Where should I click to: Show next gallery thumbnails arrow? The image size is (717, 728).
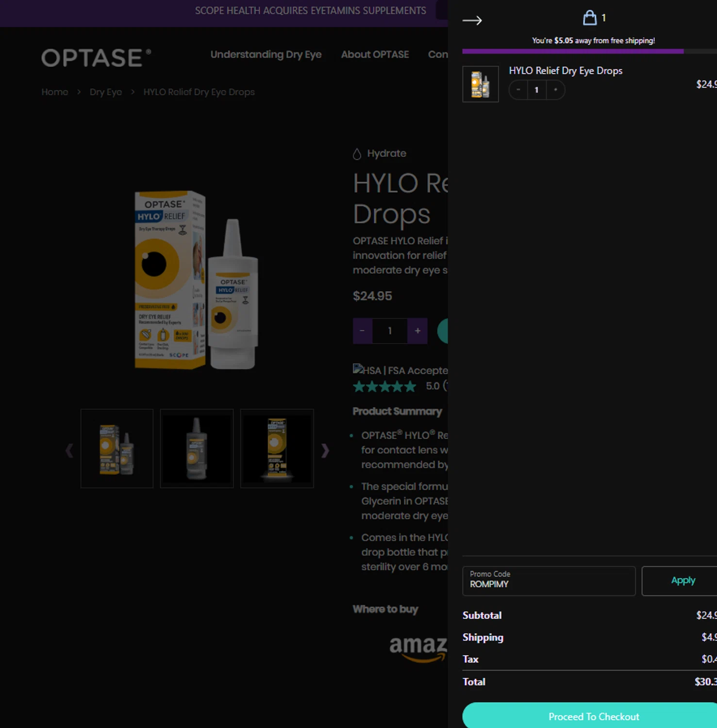tap(325, 450)
